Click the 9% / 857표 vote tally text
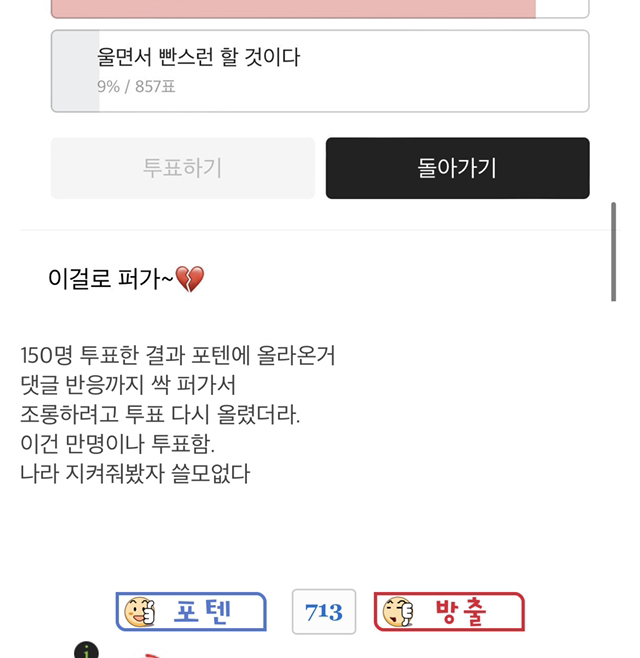640x658 pixels. click(x=138, y=87)
